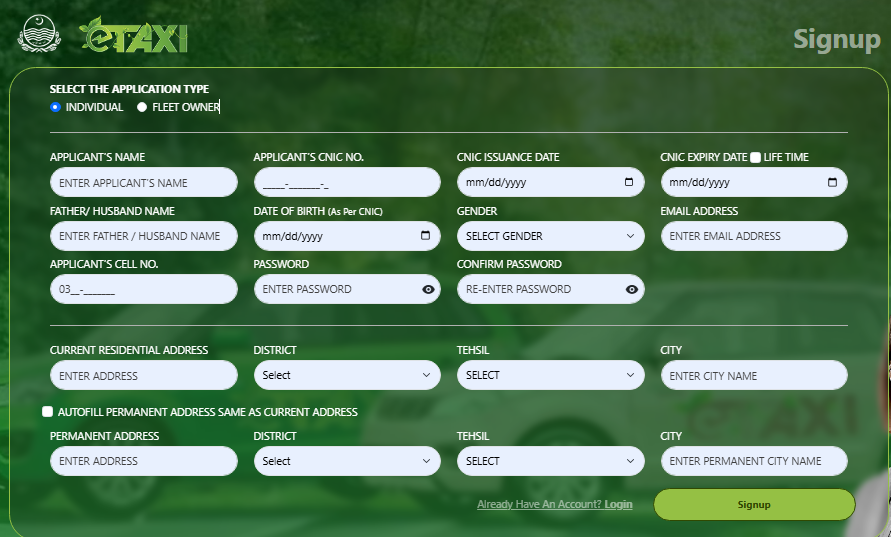Focus the Applicant's Cell No. field

coord(144,289)
